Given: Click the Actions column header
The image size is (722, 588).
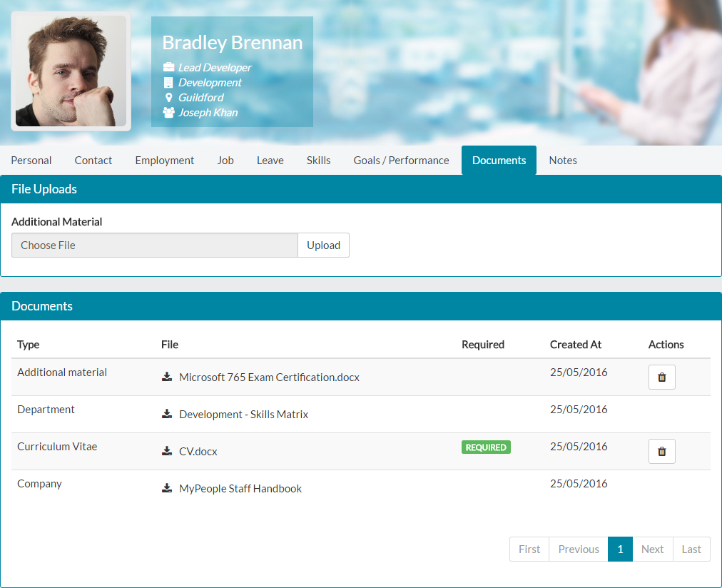Looking at the screenshot, I should 666,345.
